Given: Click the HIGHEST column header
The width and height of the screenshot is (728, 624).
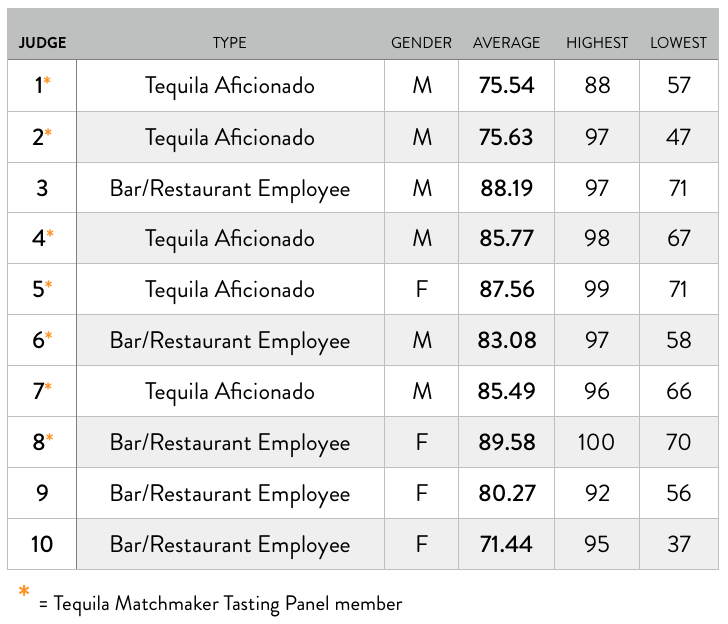Looking at the screenshot, I should point(597,43).
